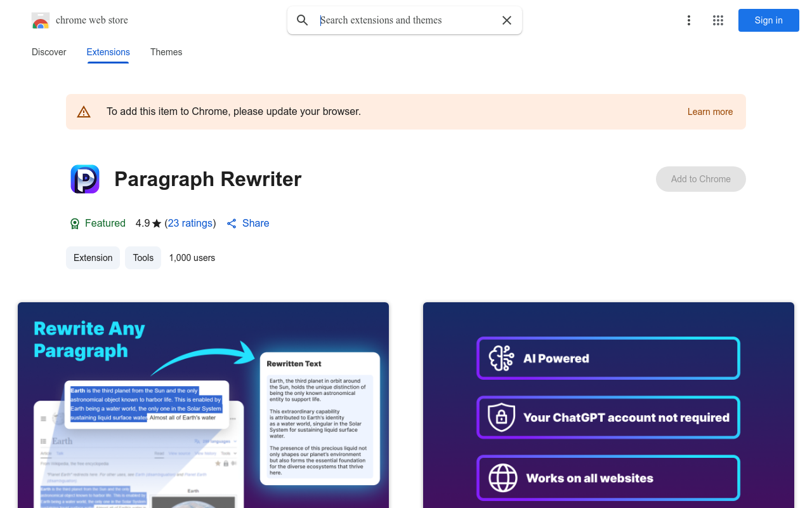Click the update browser banner message
The image size is (812, 508).
click(x=233, y=112)
